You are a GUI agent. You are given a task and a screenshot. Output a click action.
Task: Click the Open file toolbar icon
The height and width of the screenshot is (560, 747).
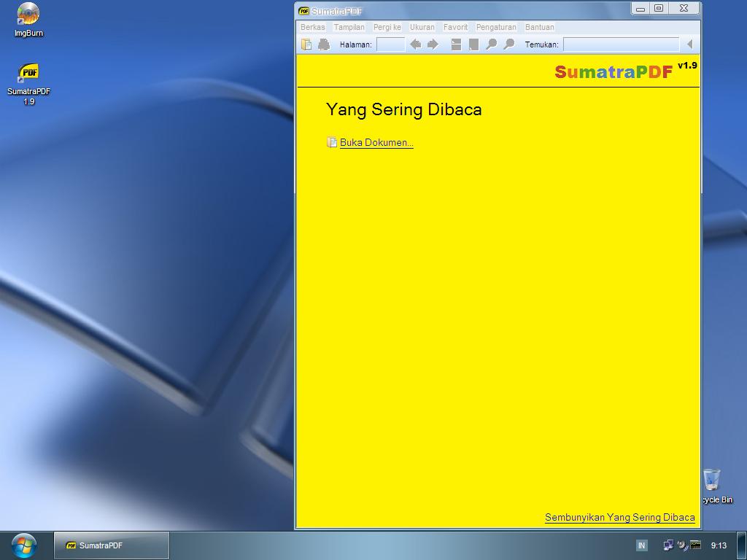pos(306,44)
